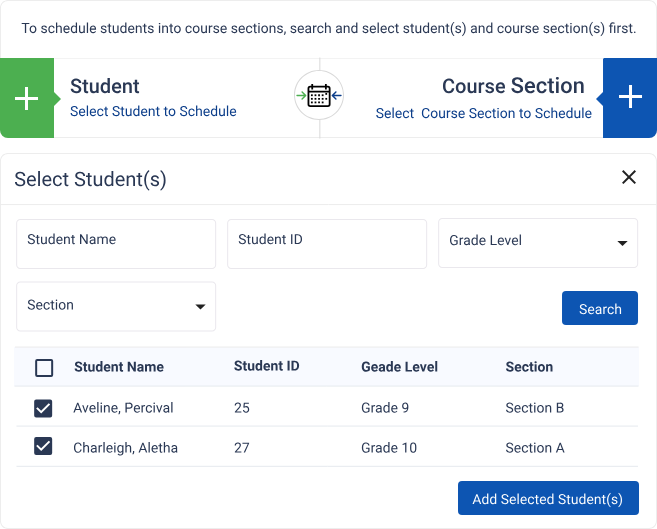Viewport: 657px width, 529px height.
Task: Focus the Student ID input field
Action: 327,244
